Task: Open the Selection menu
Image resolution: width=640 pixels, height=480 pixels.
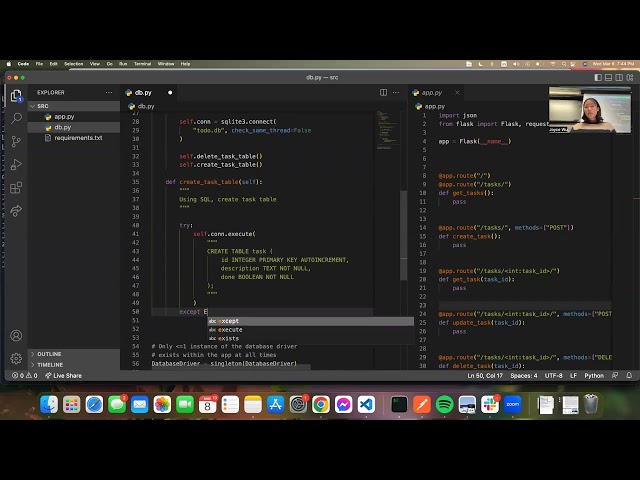Action: 73,64
